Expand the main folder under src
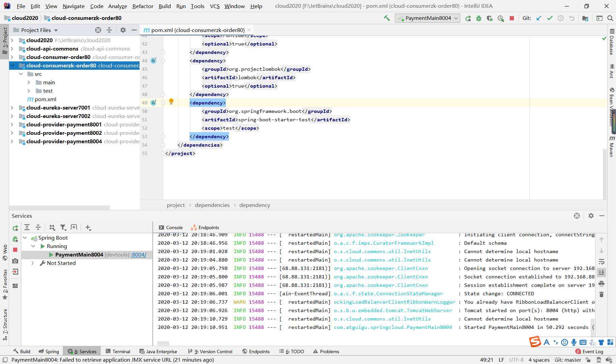The width and height of the screenshot is (616, 364). tap(29, 82)
